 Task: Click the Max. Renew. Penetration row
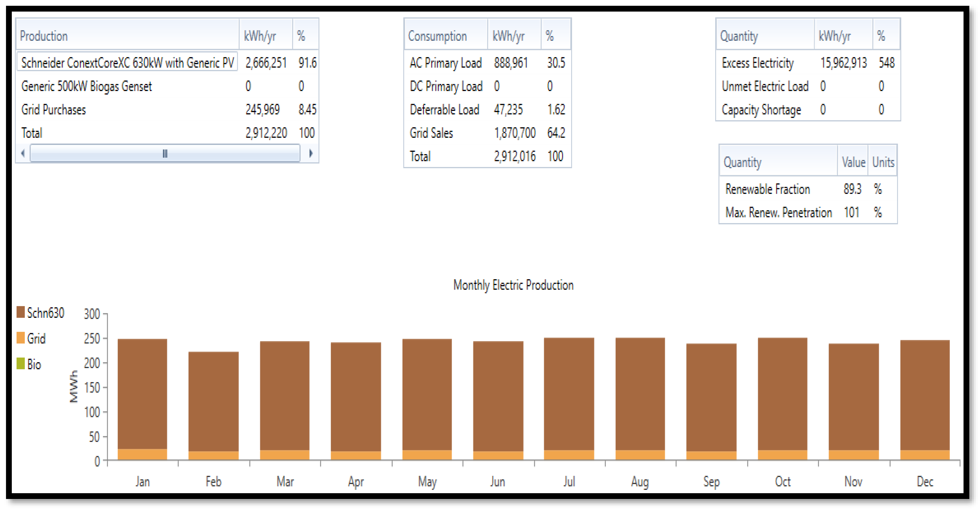click(x=778, y=212)
